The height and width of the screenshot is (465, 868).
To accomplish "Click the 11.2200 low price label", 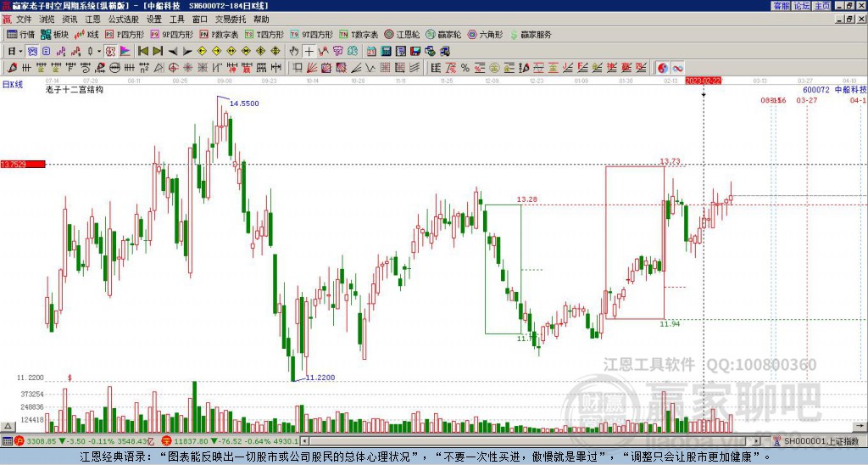I will click(320, 378).
